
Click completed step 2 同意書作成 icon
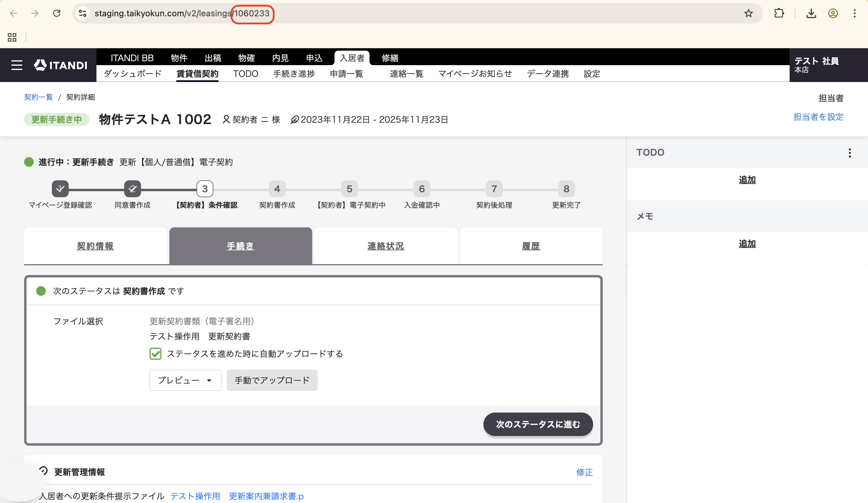[133, 189]
